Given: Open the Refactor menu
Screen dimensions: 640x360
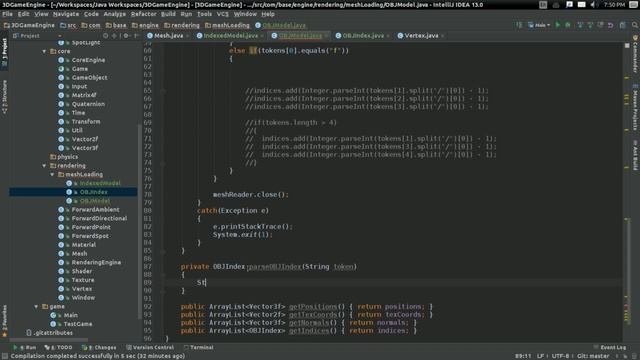Looking at the screenshot, I should (143, 14).
